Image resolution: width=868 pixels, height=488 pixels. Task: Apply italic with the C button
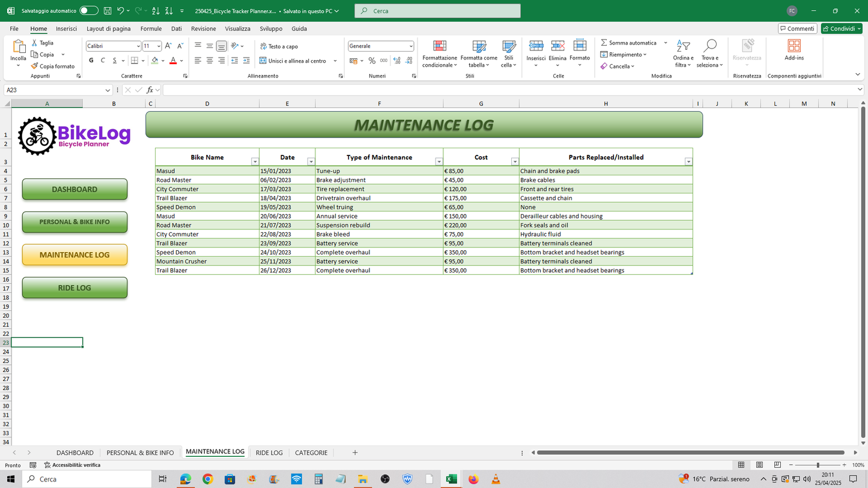[x=103, y=61]
